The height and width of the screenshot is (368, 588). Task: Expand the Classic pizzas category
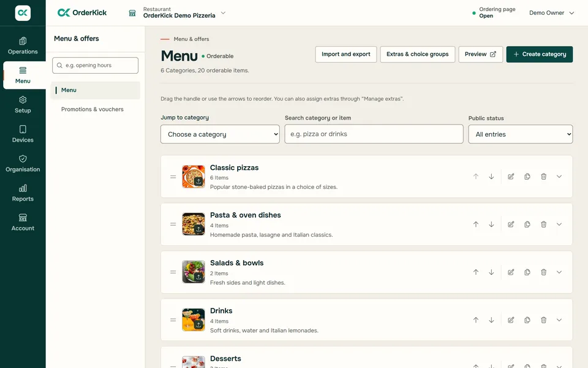559,177
